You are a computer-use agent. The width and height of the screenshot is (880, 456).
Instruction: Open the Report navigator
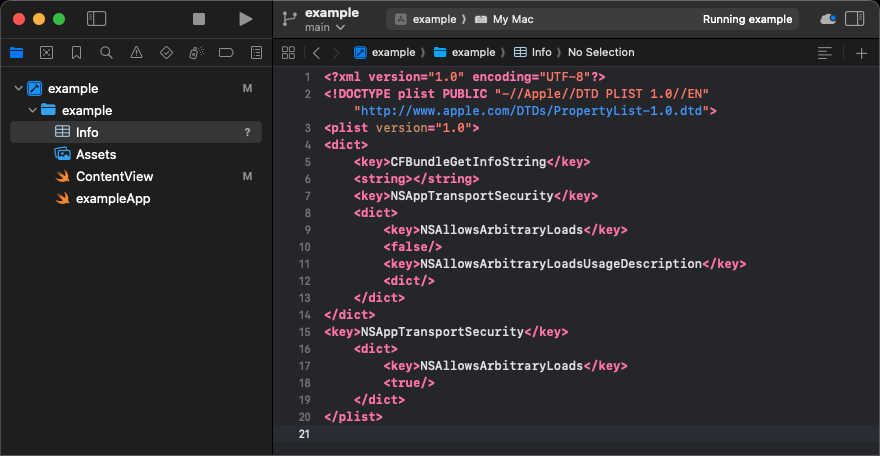click(x=256, y=52)
